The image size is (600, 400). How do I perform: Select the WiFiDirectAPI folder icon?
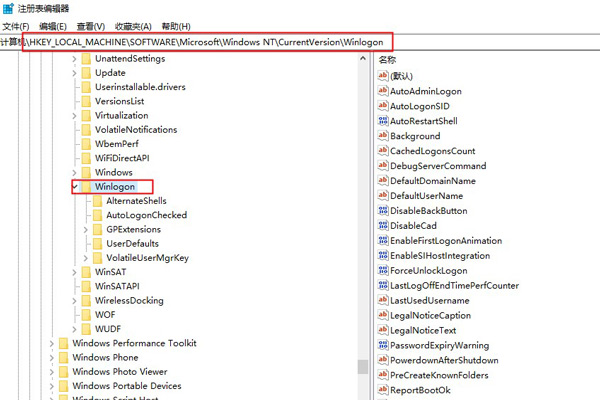[86, 158]
